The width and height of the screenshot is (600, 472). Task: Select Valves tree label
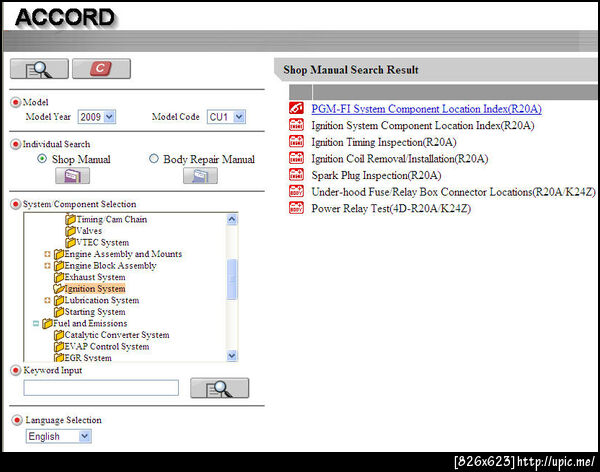(x=89, y=231)
